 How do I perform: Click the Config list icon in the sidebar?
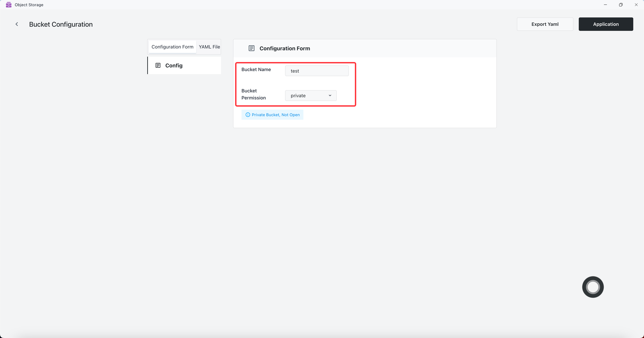[158, 66]
